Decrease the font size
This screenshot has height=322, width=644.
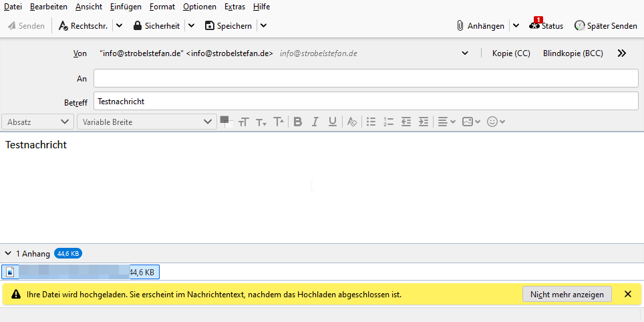pos(261,122)
